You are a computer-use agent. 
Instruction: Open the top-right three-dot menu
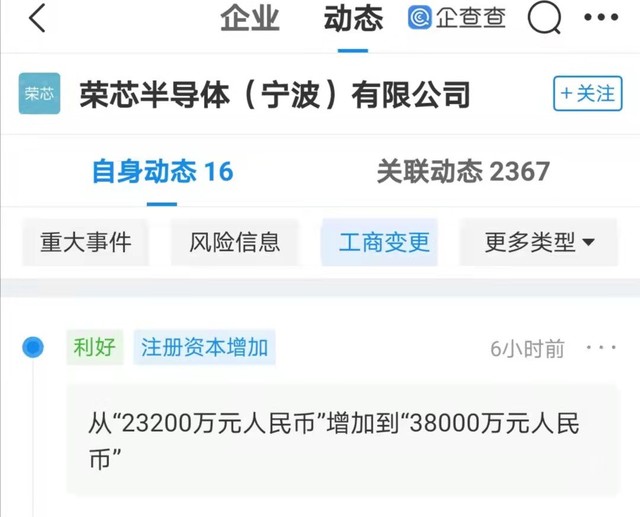[601, 17]
